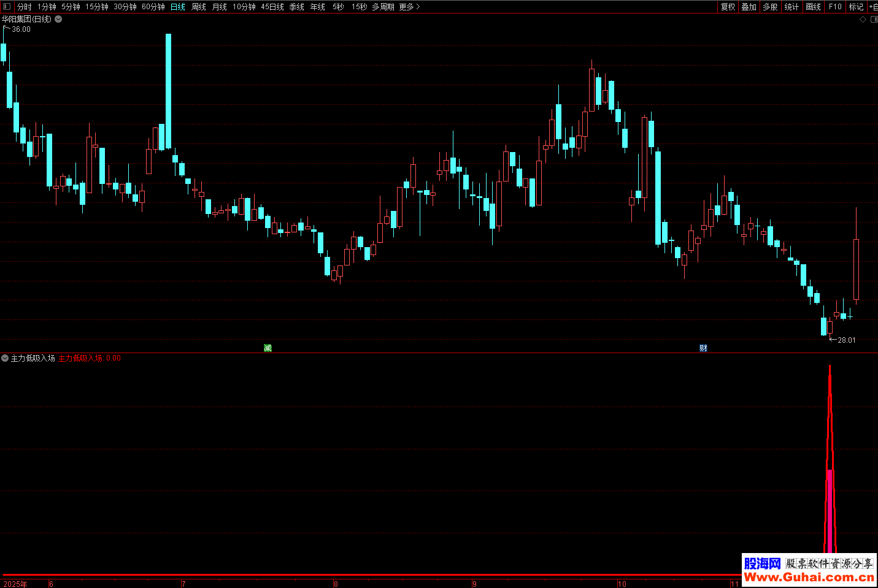Viewport: 878px width, 588px height.
Task: Click the side panel icon beside the diamond
Action: [873, 20]
